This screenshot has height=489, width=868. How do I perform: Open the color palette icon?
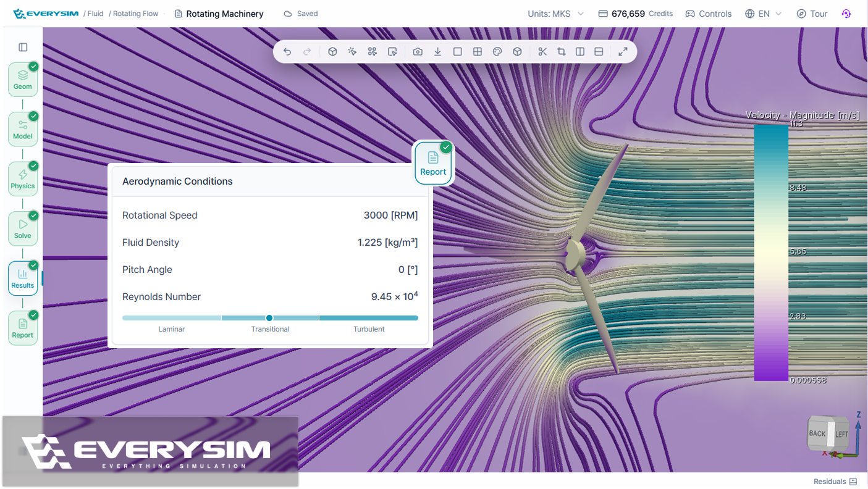tap(497, 52)
